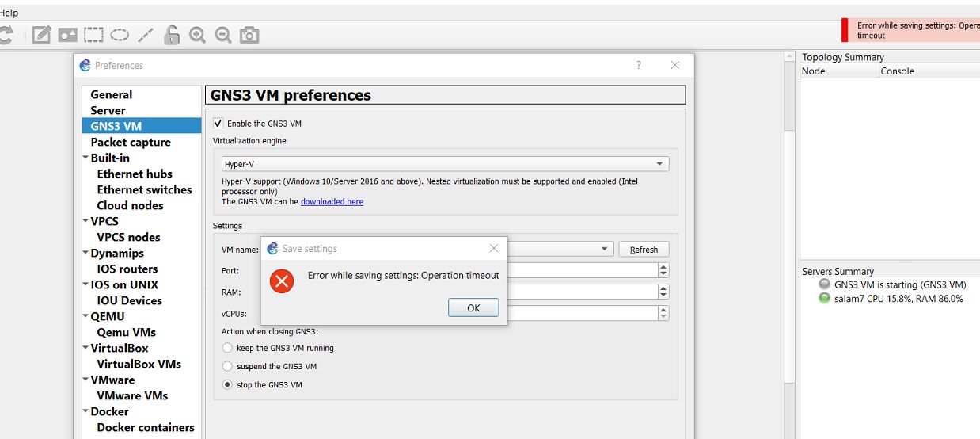Screen dimensions: 980x439
Task: Open Cloud nodes settings
Action: 130,205
